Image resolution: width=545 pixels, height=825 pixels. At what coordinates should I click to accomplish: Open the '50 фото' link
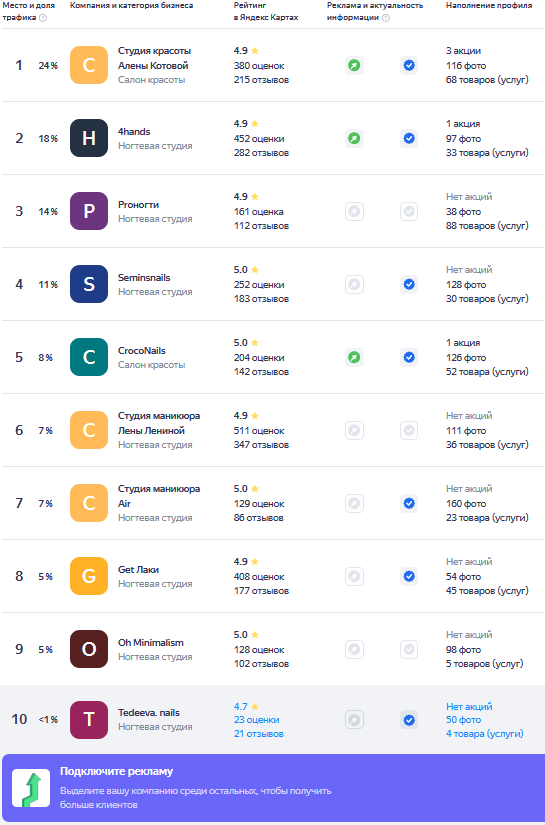463,720
